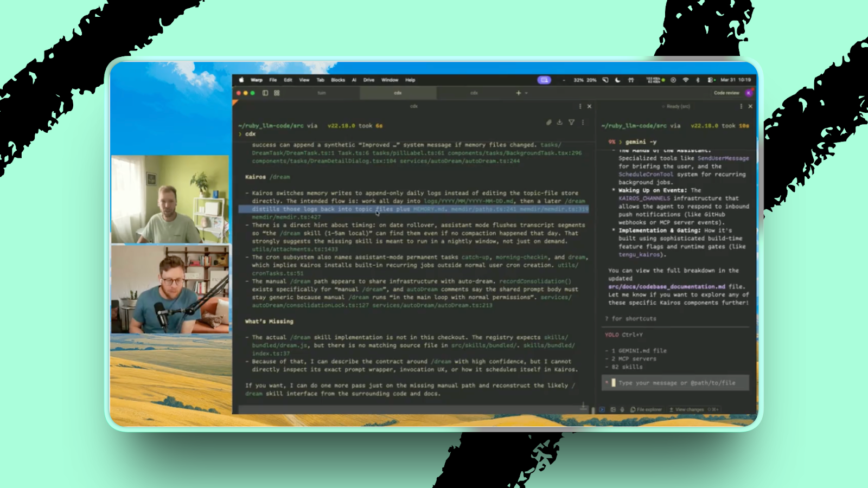This screenshot has width=868, height=488.
Task: Open the three-dot menu of the cdx pane header
Action: coord(580,106)
